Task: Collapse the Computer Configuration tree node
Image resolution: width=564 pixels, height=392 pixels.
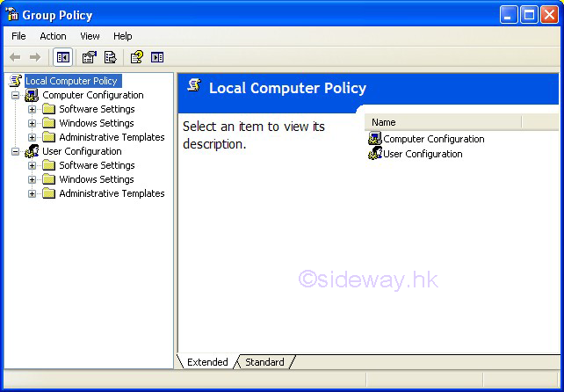Action: coord(15,95)
